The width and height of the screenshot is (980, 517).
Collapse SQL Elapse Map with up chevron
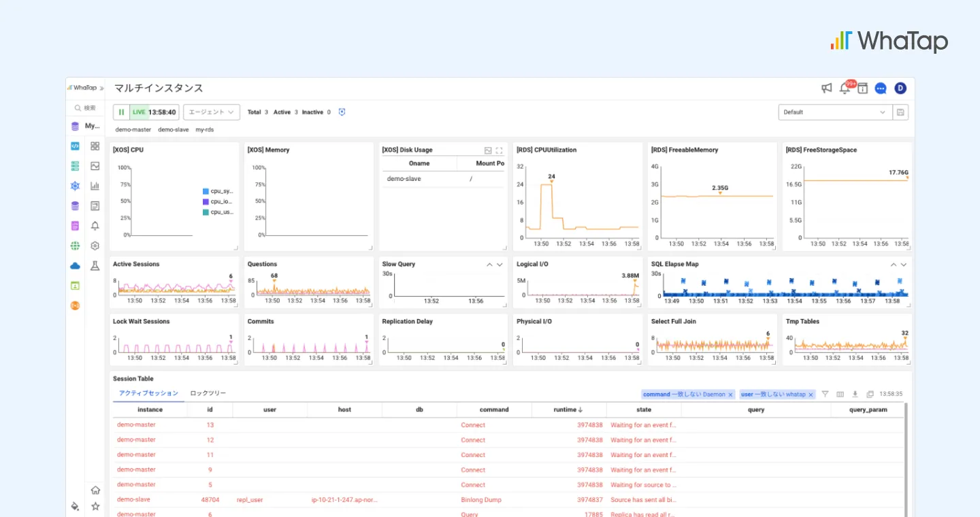tap(893, 265)
